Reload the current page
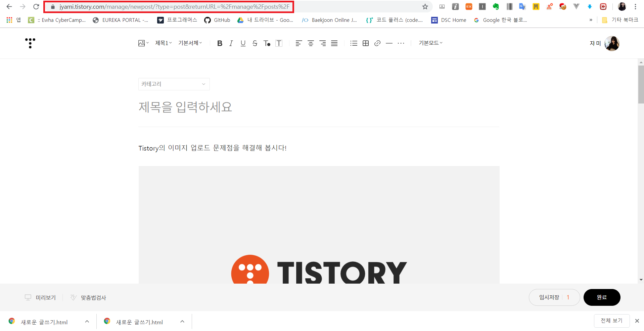Screen dimensions: 644x331 [36, 7]
